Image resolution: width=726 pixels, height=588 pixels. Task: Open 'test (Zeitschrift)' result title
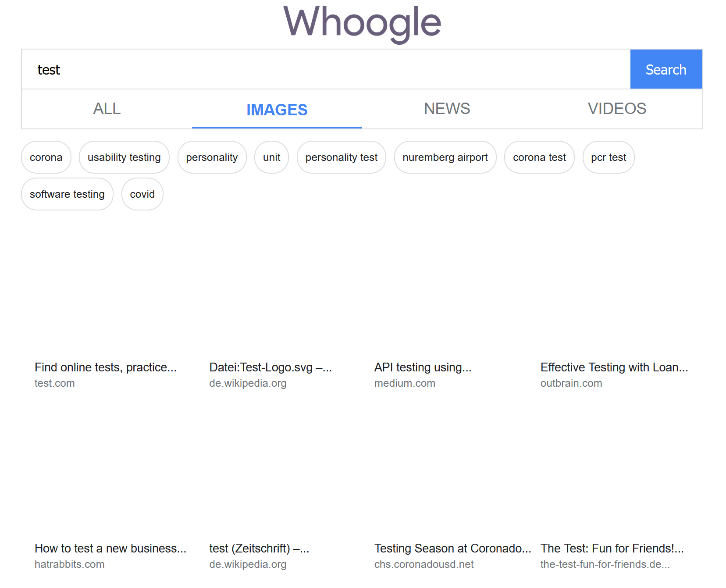coord(259,549)
